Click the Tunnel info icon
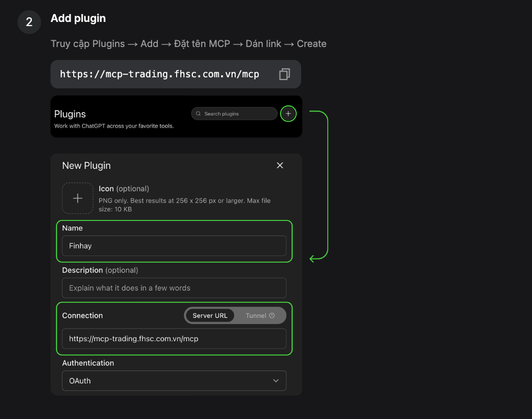Image resolution: width=532 pixels, height=419 pixels. (272, 316)
